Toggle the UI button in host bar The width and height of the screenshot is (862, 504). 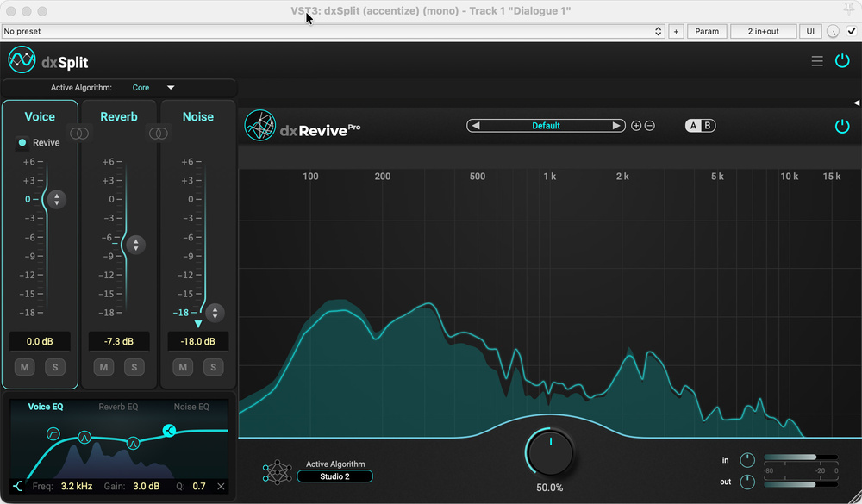pyautogui.click(x=810, y=31)
